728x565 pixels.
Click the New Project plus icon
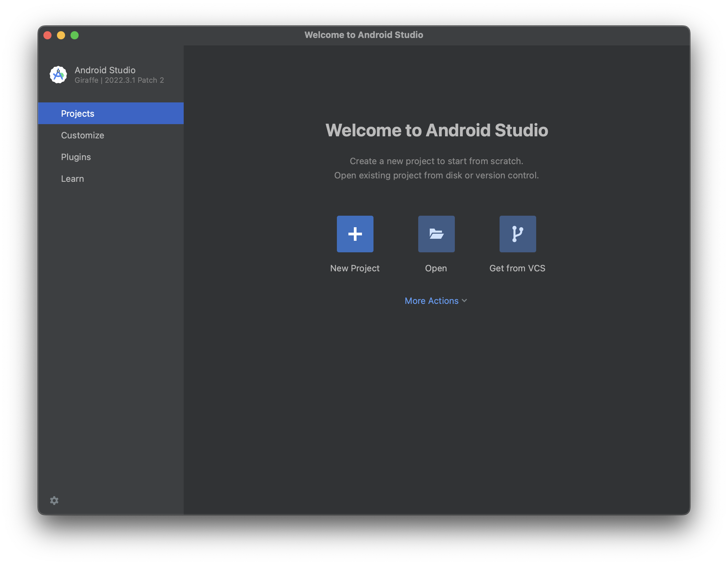point(355,234)
